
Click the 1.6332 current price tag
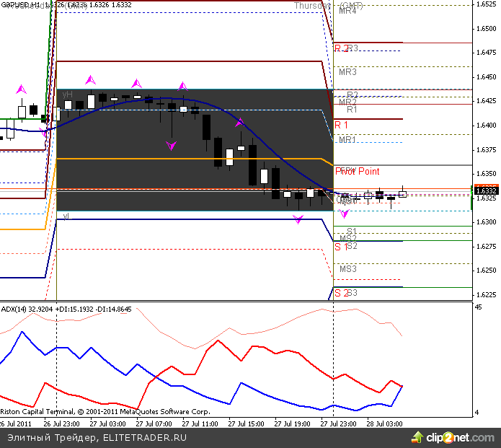click(486, 191)
